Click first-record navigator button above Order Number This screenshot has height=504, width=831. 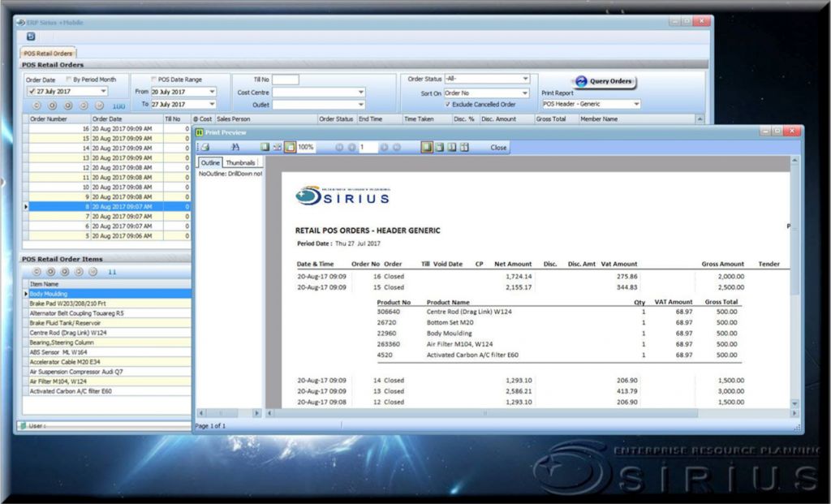point(37,106)
